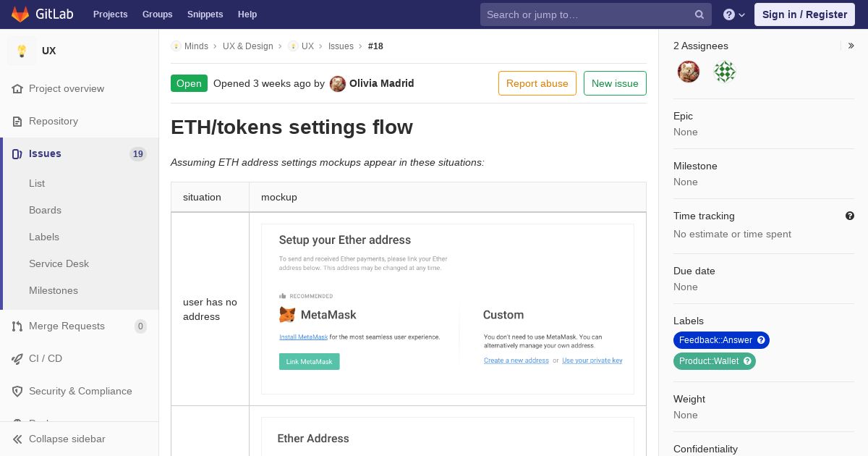Click Sign in / Register button
The width and height of the screenshot is (868, 456).
coord(804,14)
